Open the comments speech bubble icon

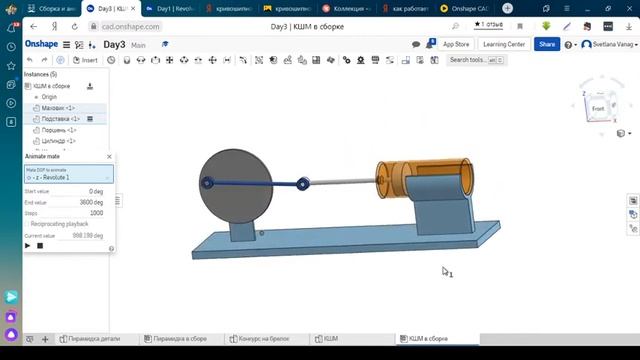(x=416, y=44)
